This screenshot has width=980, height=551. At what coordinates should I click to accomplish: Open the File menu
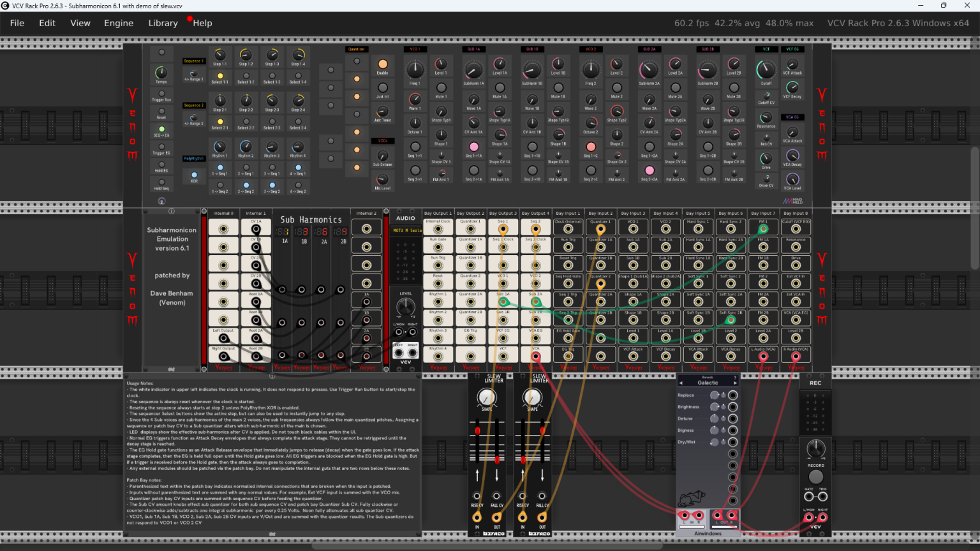(17, 23)
